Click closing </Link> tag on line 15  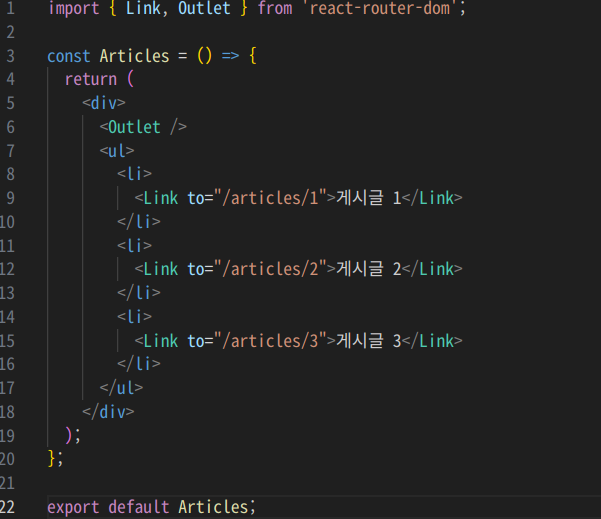(x=432, y=341)
